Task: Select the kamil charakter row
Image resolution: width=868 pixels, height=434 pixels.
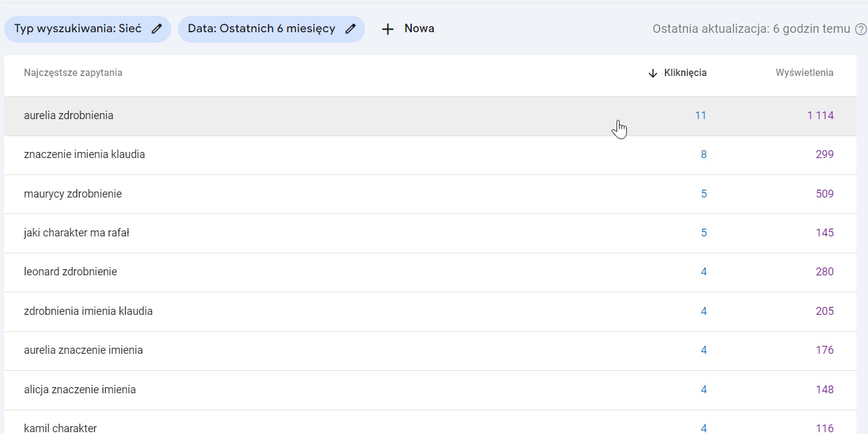Action: (x=60, y=427)
